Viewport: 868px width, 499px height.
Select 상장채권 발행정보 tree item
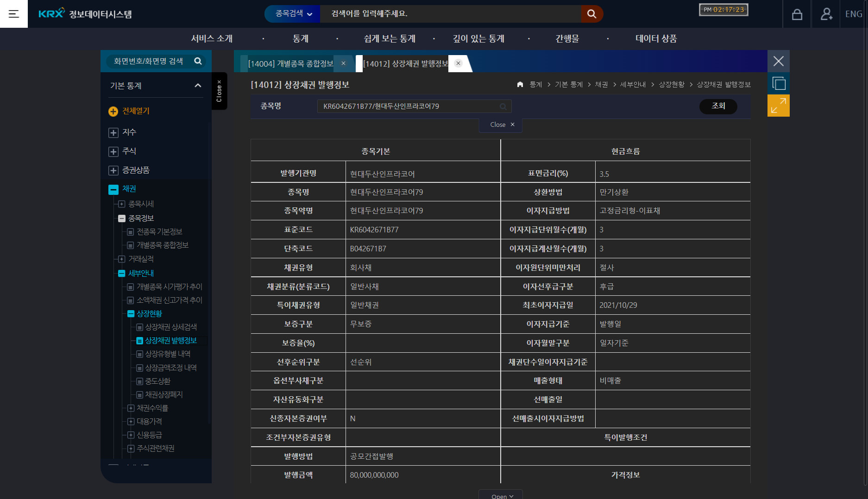(171, 340)
